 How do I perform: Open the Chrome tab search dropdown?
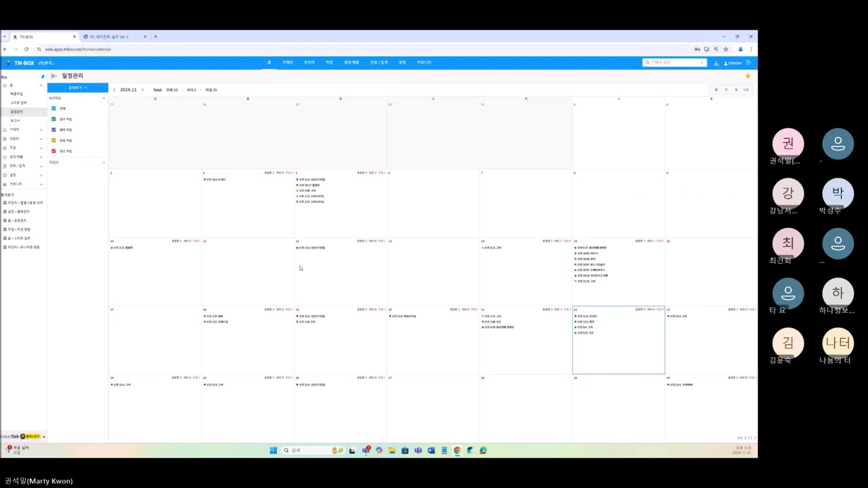click(x=4, y=37)
